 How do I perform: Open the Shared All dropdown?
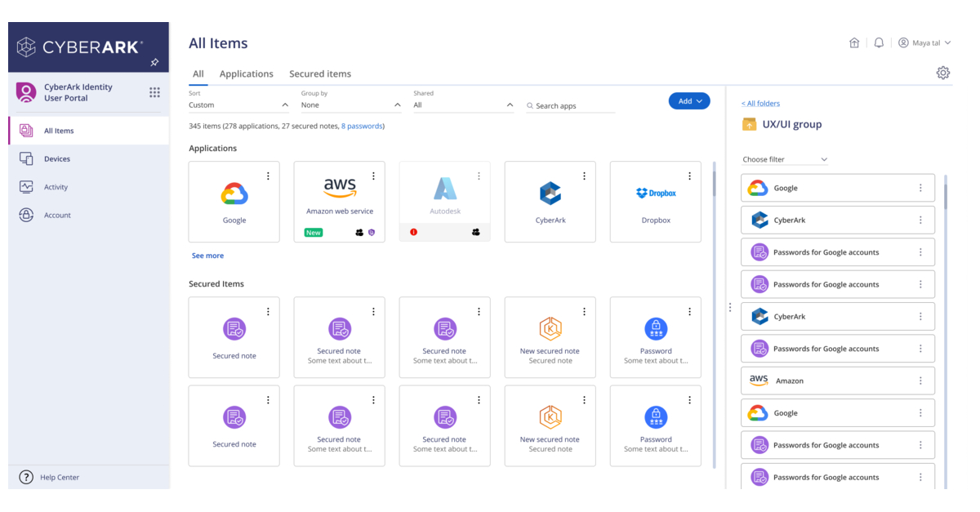(463, 105)
